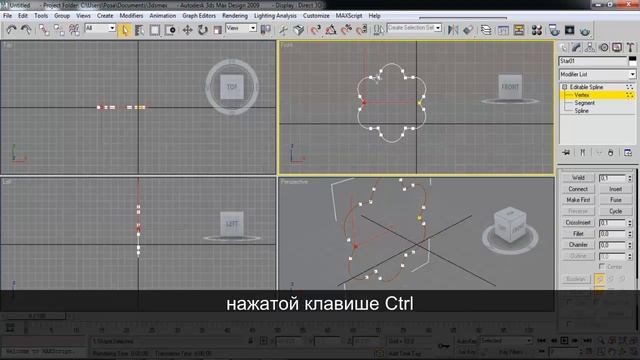Image resolution: width=640 pixels, height=360 pixels.
Task: Switch to the Display command panel tab
Action: 617,47
